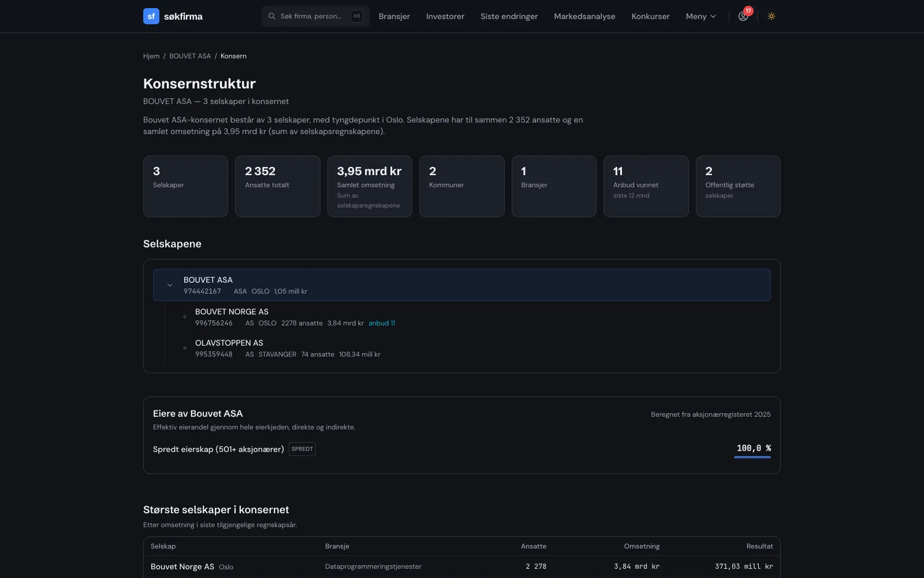This screenshot has width=924, height=578.
Task: Open the Meny dropdown chevron
Action: point(713,16)
